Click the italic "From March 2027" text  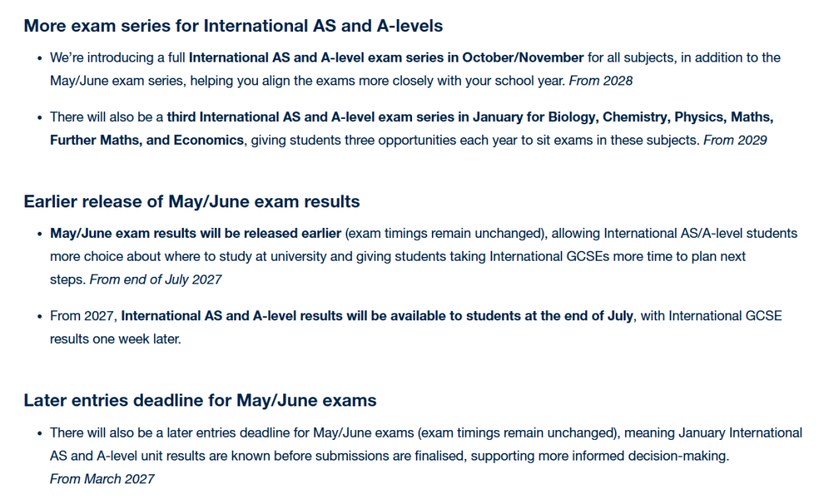click(101, 479)
